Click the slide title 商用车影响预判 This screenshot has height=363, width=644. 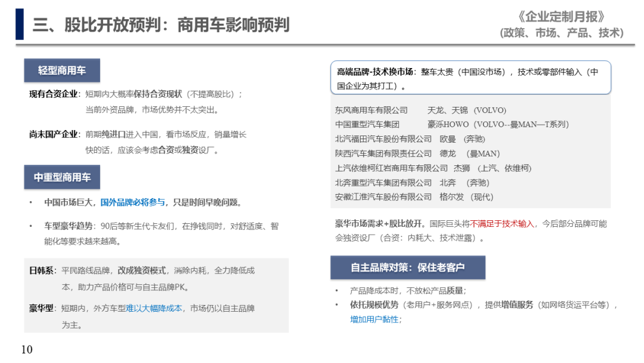coord(233,24)
